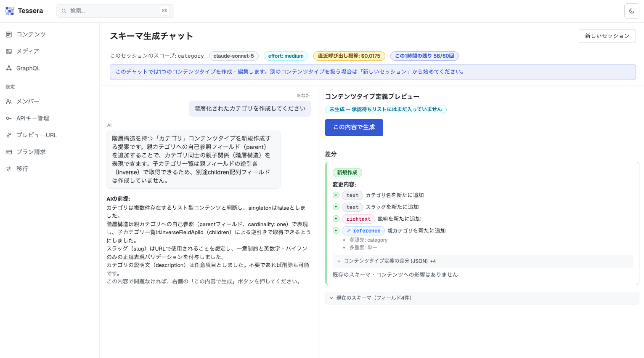Image resolution: width=644 pixels, height=358 pixels.
Task: Click the メディア image icon
Action: [x=9, y=51]
